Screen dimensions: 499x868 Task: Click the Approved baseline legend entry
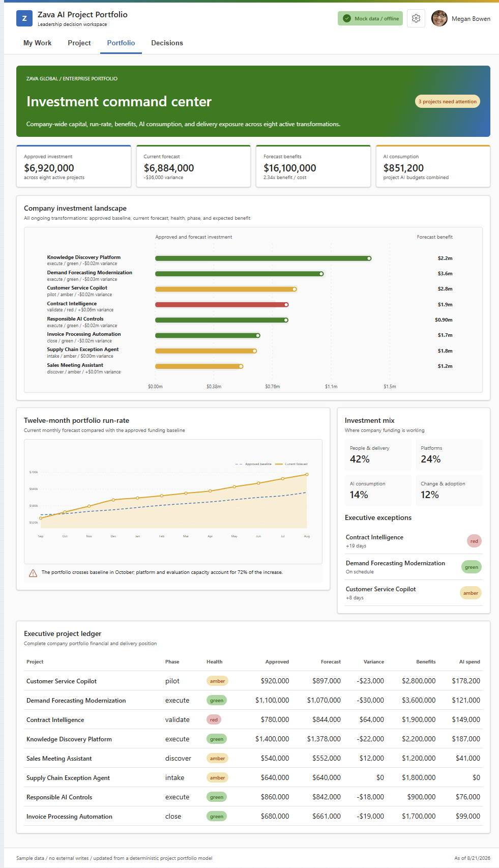point(253,464)
